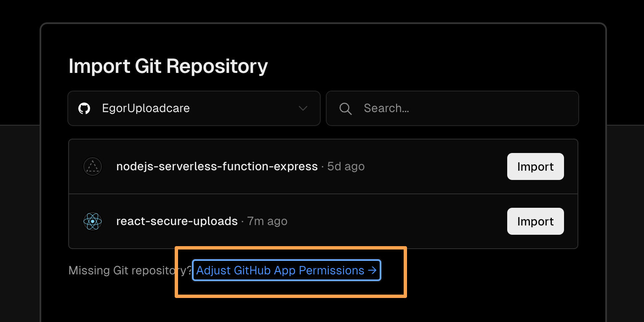Collapse the EgorUploadcare dropdown arrow

[303, 108]
